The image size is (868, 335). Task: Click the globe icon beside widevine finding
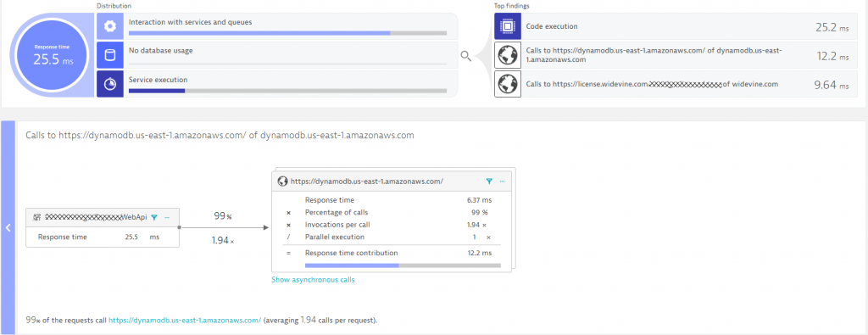tap(508, 84)
